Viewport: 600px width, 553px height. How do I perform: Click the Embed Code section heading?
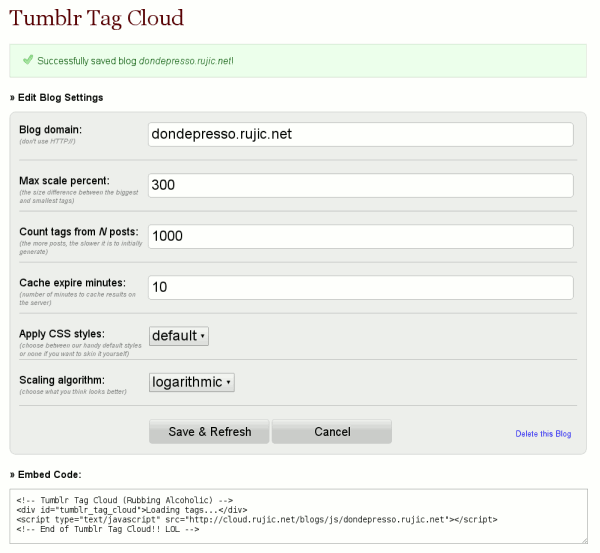click(x=46, y=473)
